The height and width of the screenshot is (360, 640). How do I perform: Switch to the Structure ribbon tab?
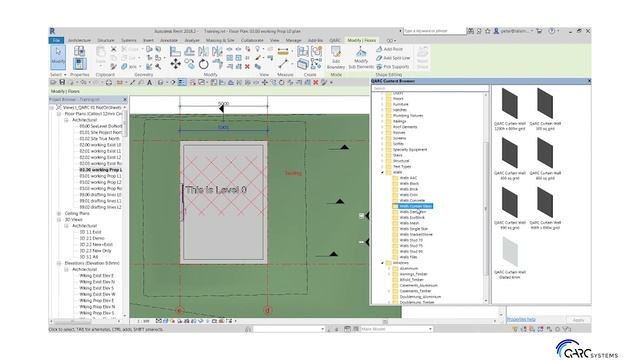point(106,40)
